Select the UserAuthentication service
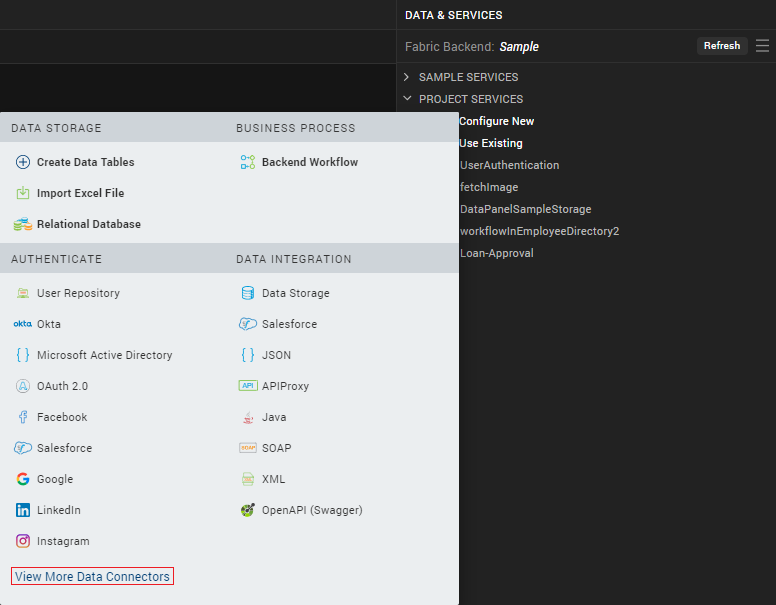 (509, 165)
